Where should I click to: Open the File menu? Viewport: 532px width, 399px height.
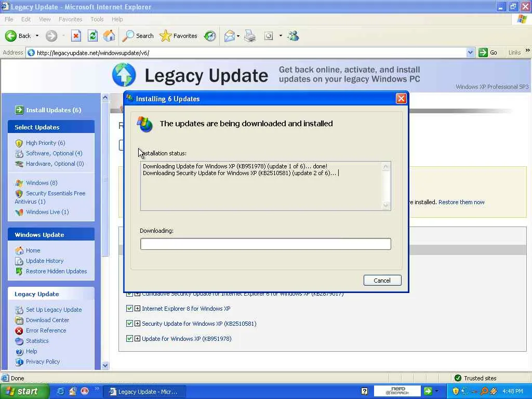9,19
